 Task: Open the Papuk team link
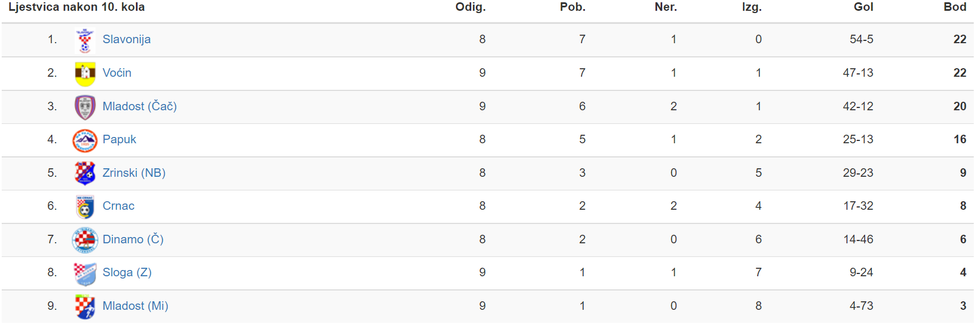119,139
